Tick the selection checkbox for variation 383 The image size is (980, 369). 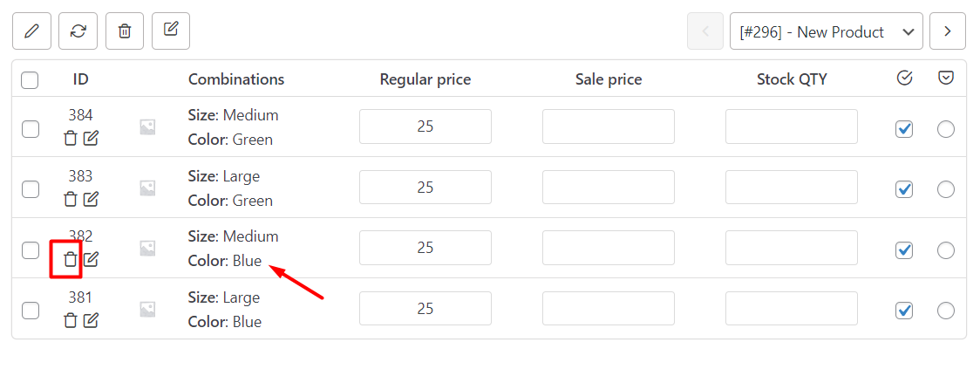click(x=31, y=188)
